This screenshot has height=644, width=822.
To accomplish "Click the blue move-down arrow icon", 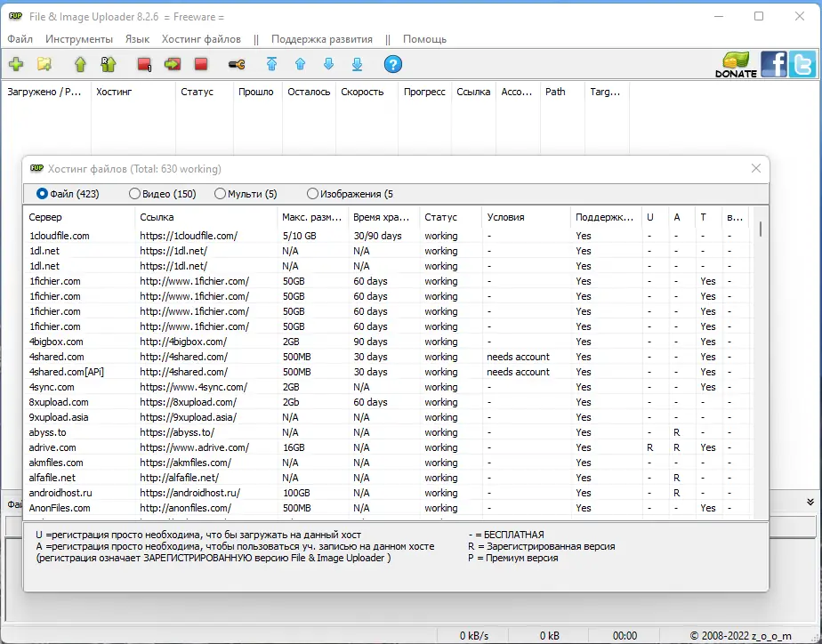I will point(328,64).
